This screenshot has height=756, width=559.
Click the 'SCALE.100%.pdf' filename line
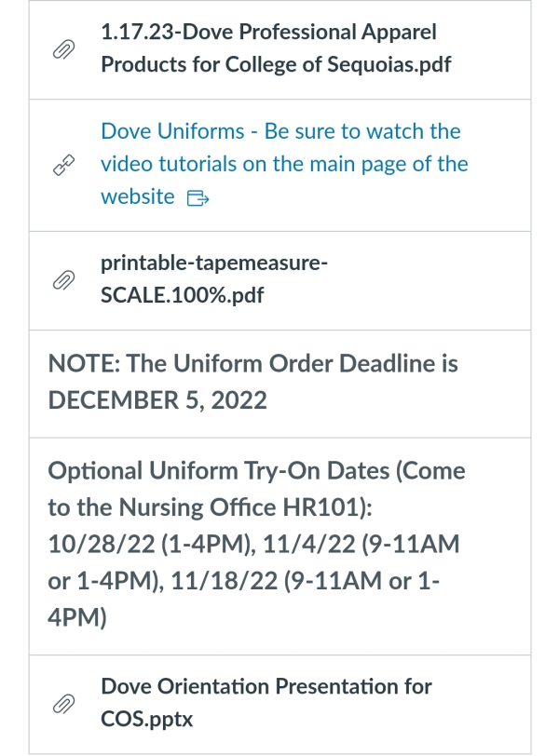point(183,295)
